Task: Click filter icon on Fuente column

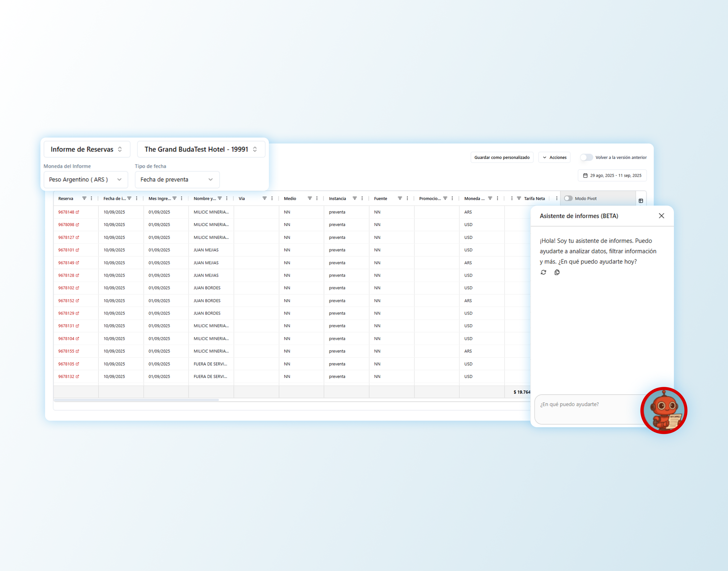Action: coord(400,198)
